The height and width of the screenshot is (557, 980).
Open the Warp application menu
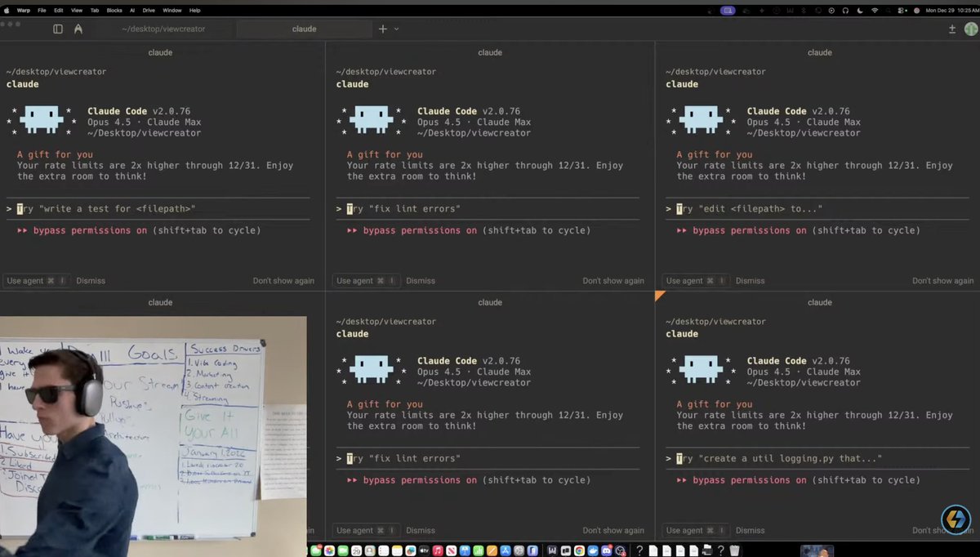coord(24,10)
